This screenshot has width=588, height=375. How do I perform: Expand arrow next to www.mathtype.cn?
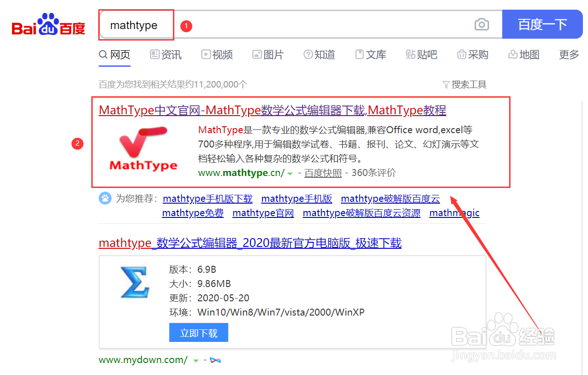point(290,174)
